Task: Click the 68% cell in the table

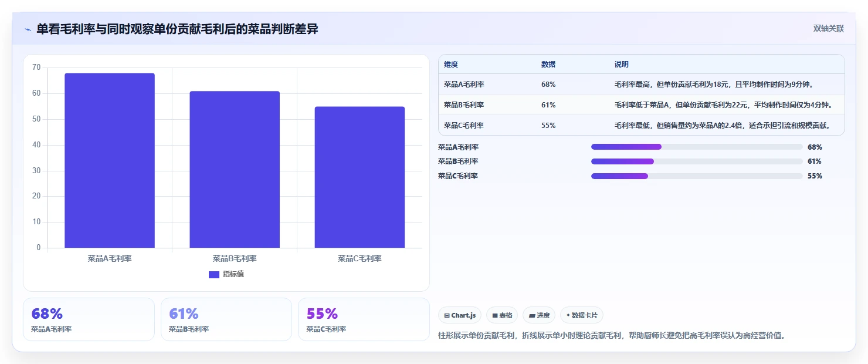Action: click(548, 85)
